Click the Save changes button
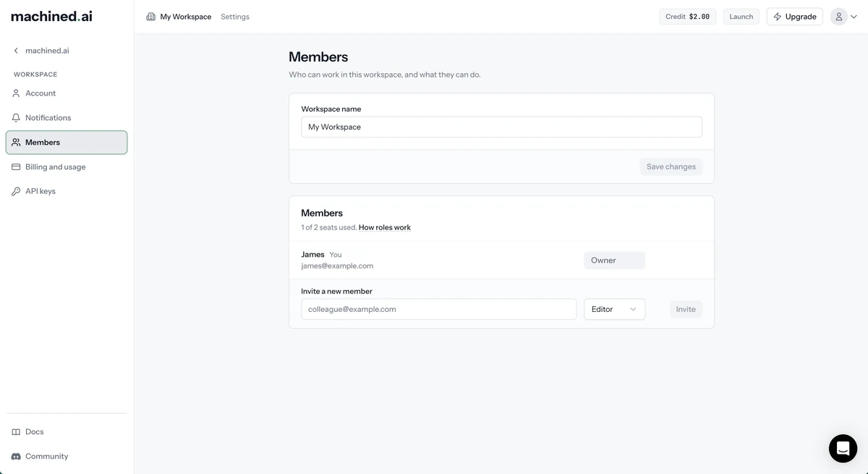The width and height of the screenshot is (868, 474). point(671,166)
